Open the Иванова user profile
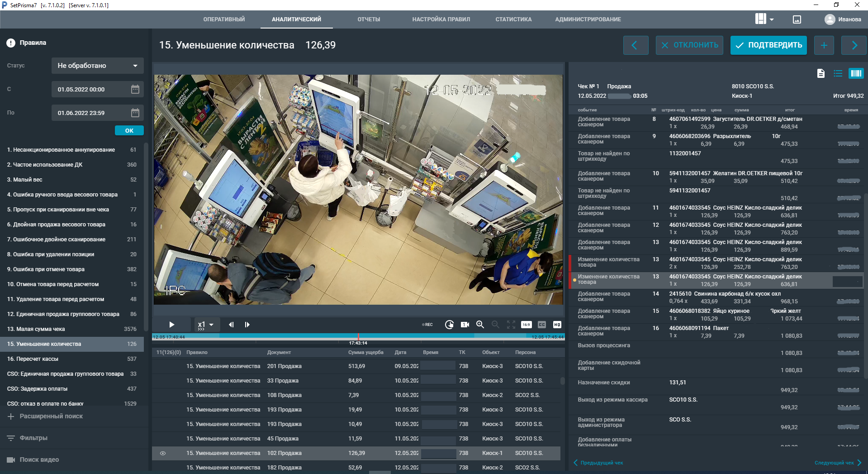Image resolution: width=868 pixels, height=474 pixels. point(843,19)
